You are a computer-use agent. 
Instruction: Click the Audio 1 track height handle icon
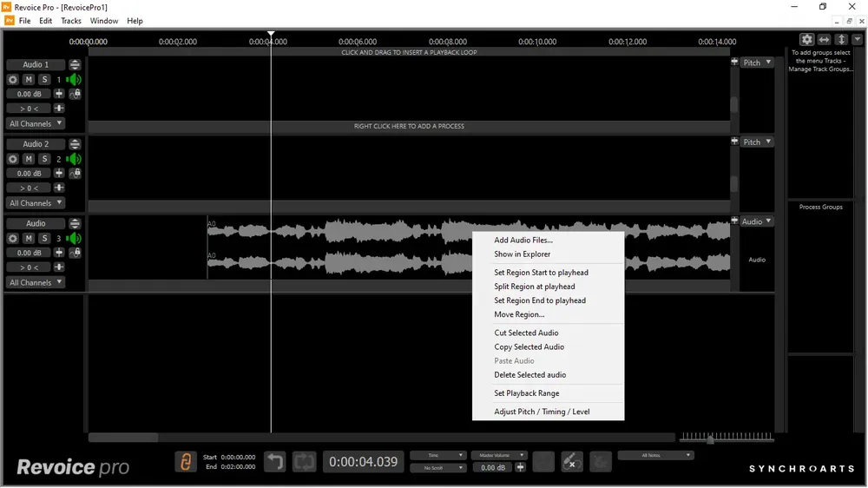[x=75, y=65]
